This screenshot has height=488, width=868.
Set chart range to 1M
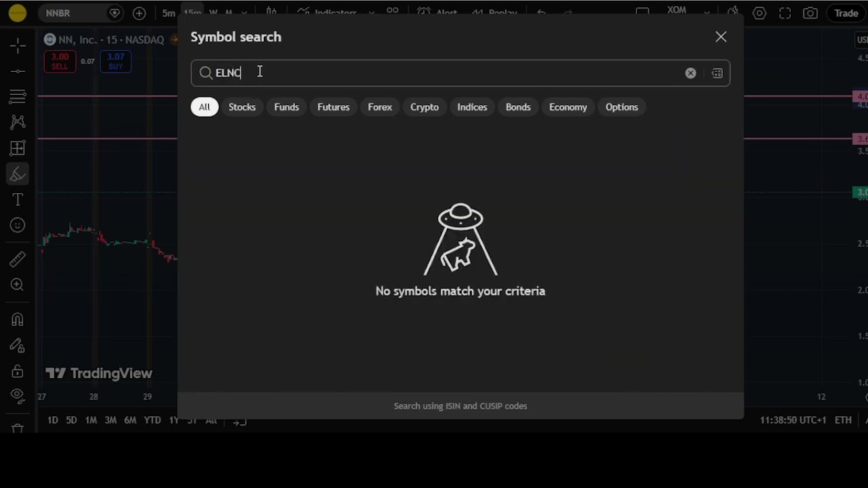click(91, 420)
